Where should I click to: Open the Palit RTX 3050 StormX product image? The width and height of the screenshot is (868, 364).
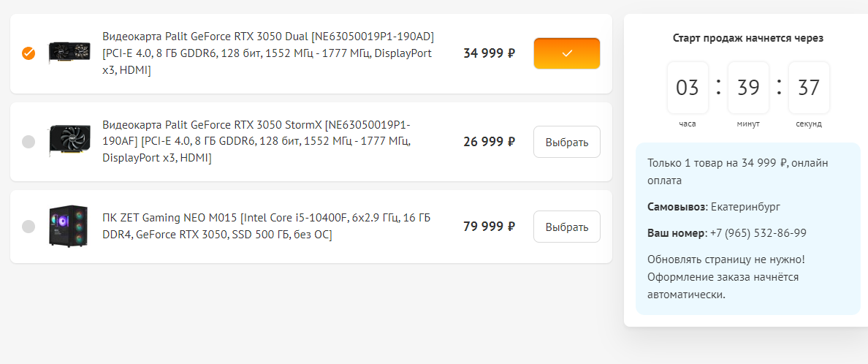pos(69,141)
